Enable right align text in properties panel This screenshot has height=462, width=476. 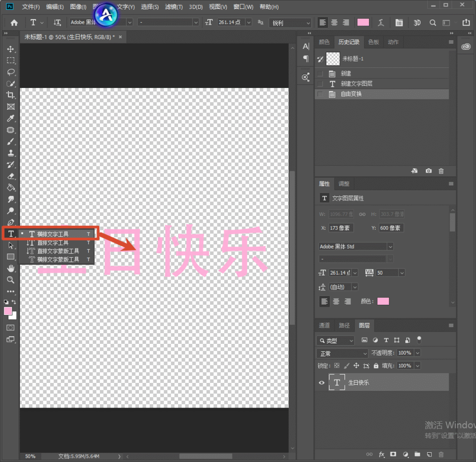[x=348, y=301]
